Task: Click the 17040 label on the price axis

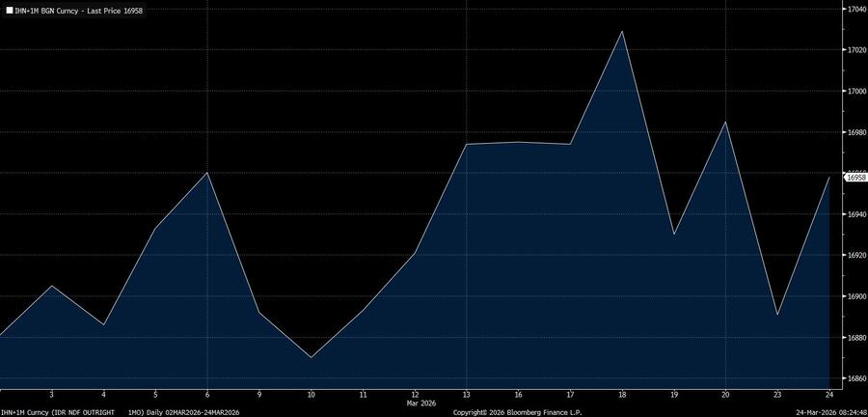Action: (854, 10)
